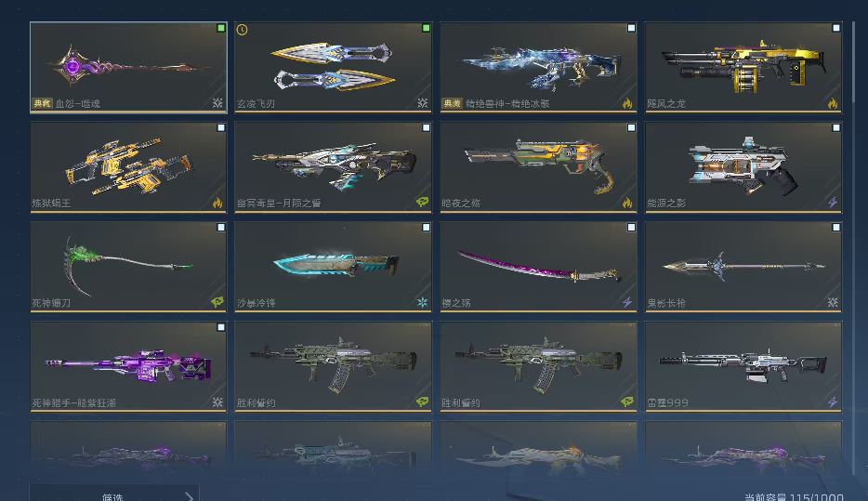Tick the checkbox on 暗夜之殇 card
Viewport: 868px width, 501px height.
pos(631,127)
